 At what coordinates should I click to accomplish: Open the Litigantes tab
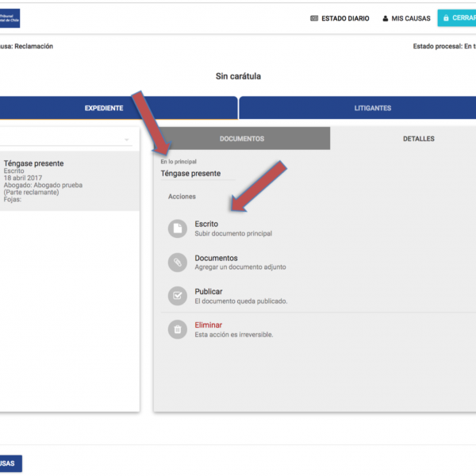(x=372, y=108)
